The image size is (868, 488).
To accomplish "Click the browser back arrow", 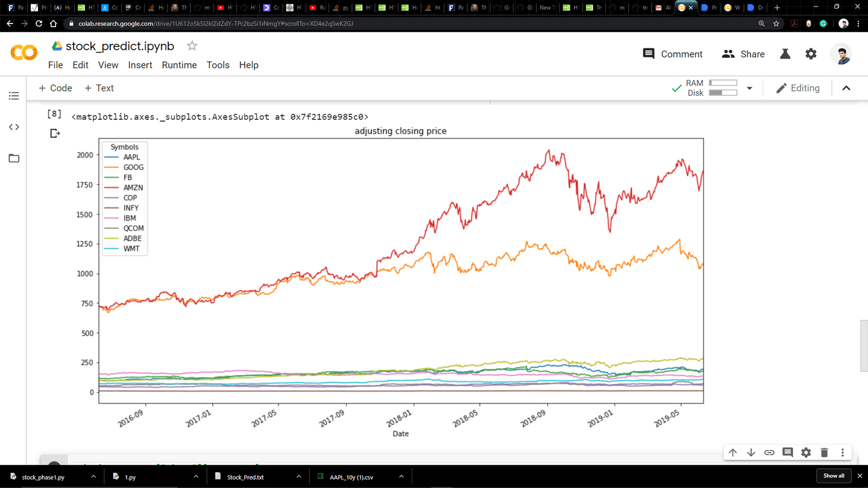I will 10,23.
